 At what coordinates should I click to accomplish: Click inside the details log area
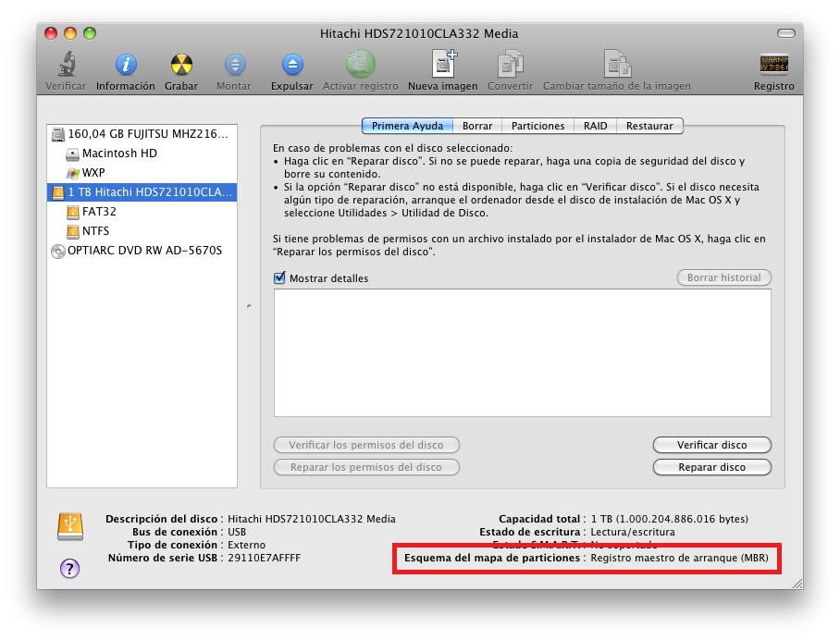523,353
